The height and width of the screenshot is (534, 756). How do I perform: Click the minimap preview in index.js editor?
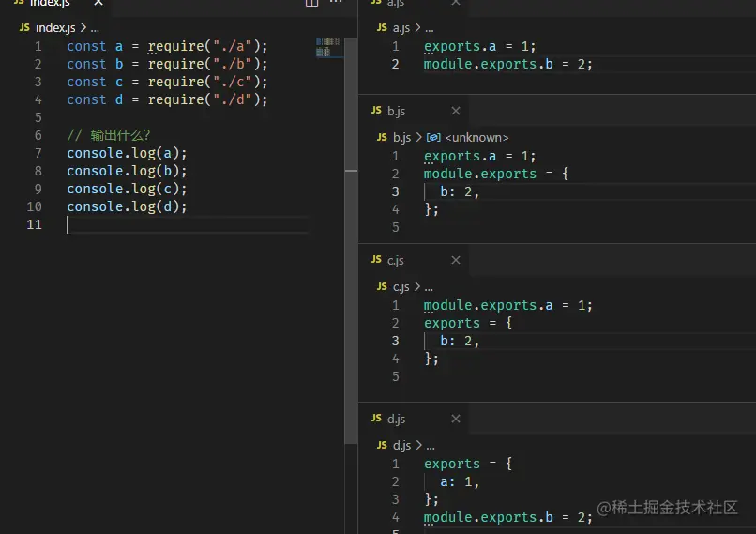click(x=328, y=47)
